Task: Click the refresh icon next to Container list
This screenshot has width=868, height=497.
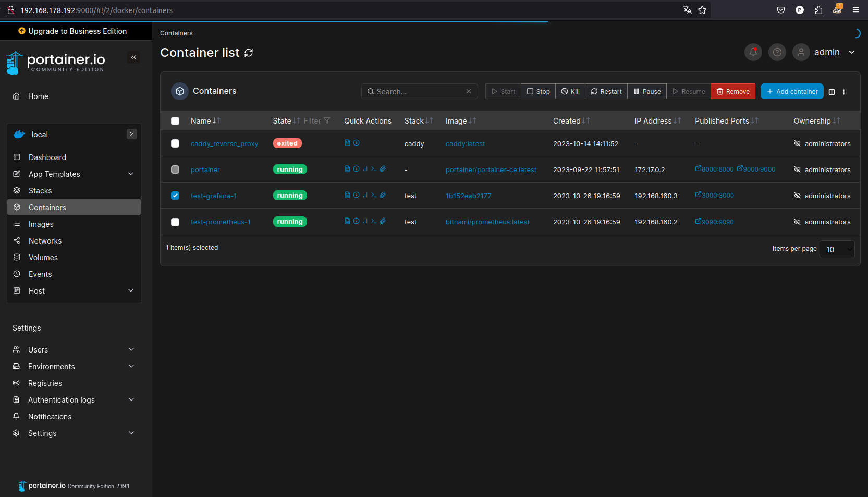Action: coord(249,53)
